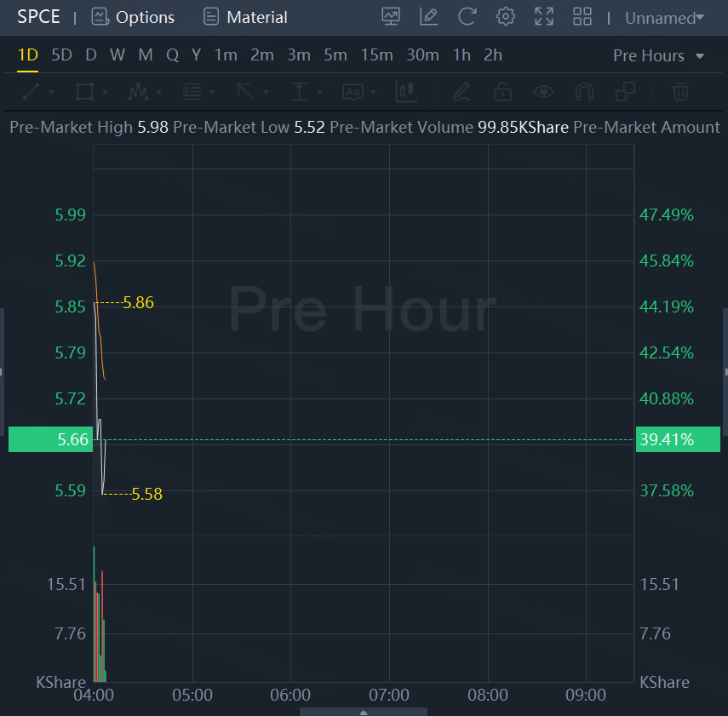Viewport: 728px width, 716px height.
Task: Click the 5.86 high price marker
Action: [138, 303]
